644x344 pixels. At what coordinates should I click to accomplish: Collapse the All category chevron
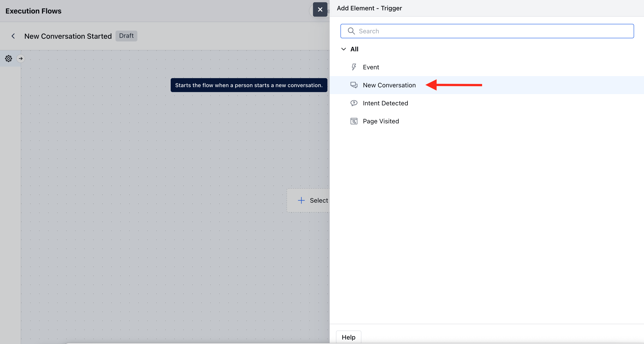coord(343,49)
